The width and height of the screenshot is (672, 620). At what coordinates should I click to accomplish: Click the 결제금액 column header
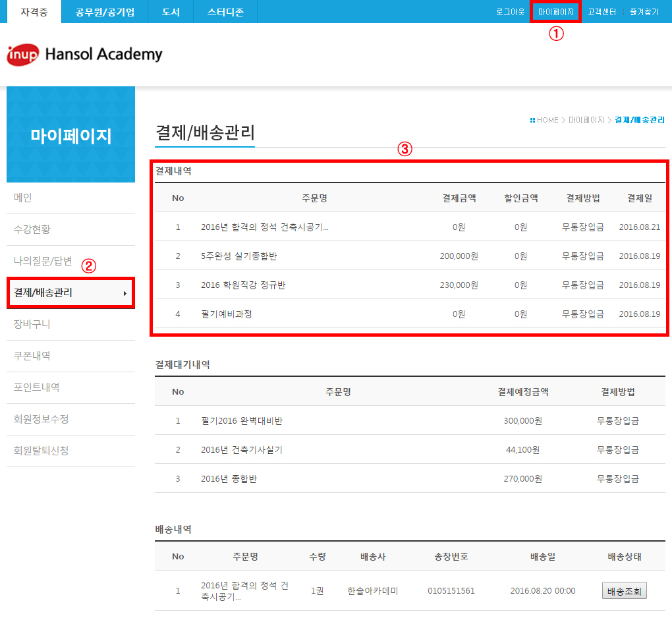click(459, 198)
